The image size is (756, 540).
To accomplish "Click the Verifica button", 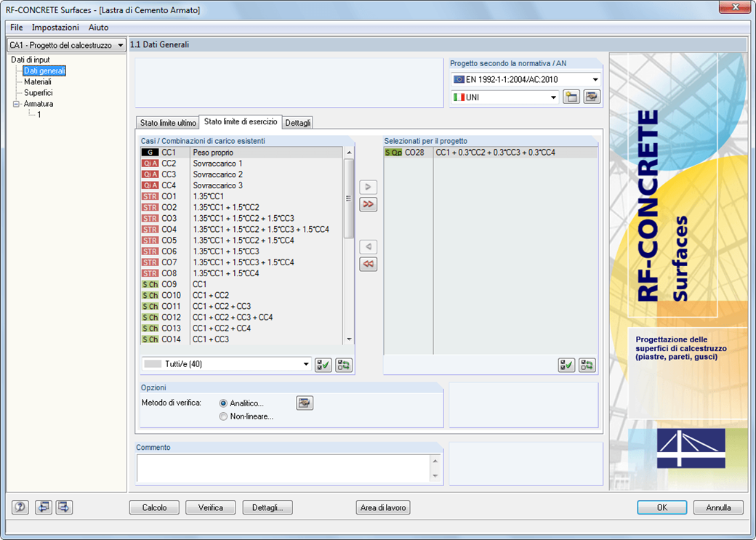I will (x=211, y=508).
